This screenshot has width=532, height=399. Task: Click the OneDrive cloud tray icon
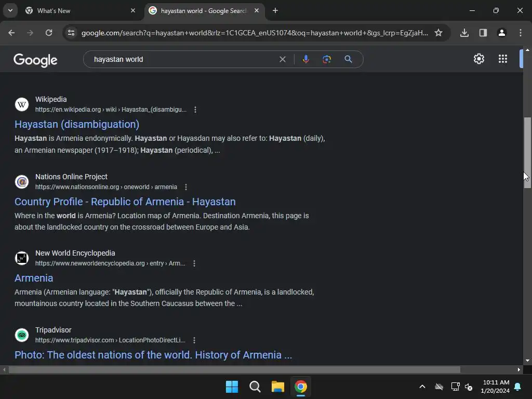point(438,387)
